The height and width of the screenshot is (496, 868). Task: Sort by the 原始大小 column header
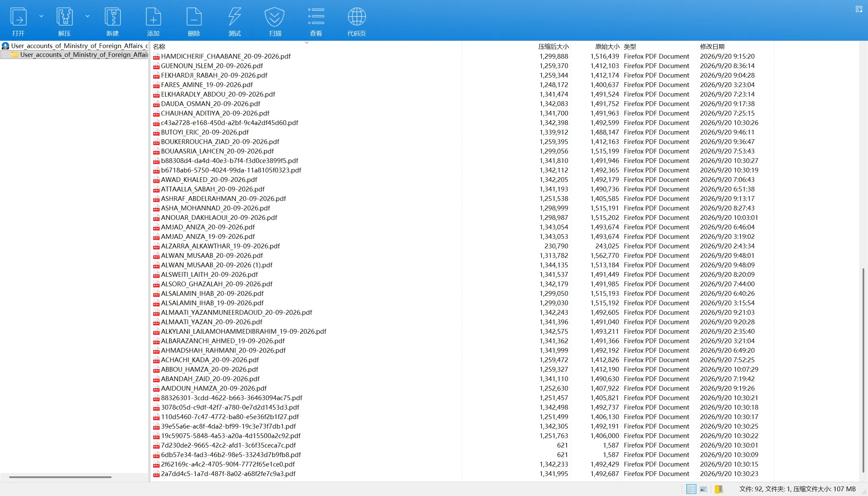coord(607,47)
